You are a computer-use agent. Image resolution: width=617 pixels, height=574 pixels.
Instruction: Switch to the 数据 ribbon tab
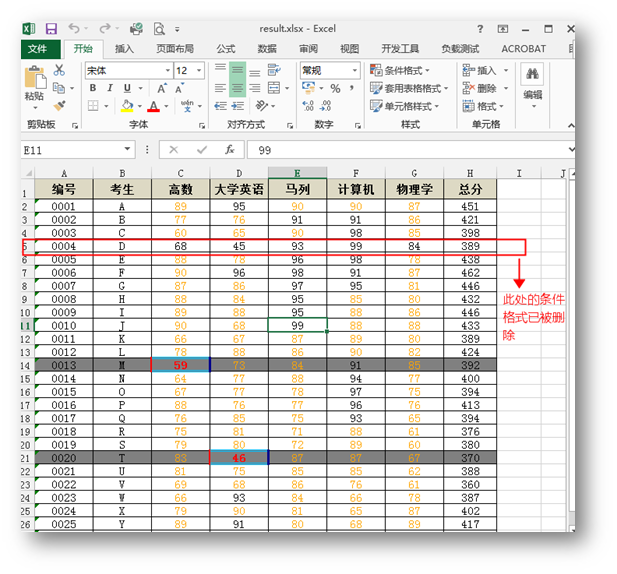coord(267,49)
